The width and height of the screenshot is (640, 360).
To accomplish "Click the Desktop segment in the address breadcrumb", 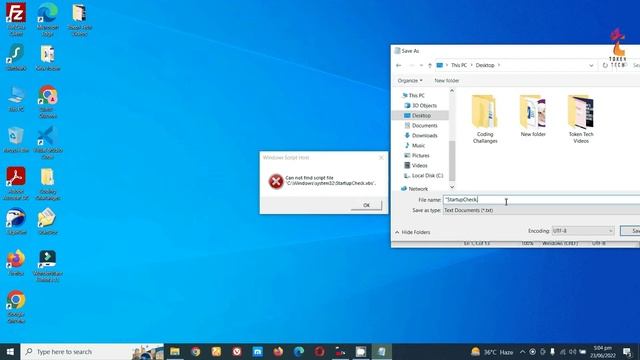I will (x=485, y=65).
